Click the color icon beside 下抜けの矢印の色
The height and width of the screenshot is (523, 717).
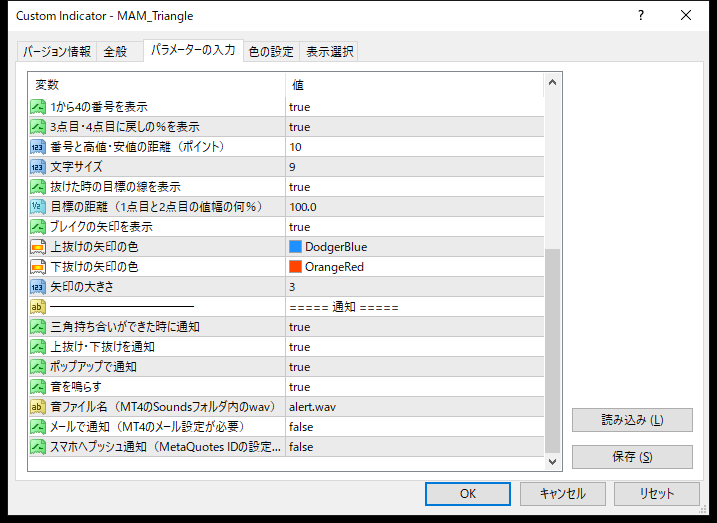click(38, 267)
